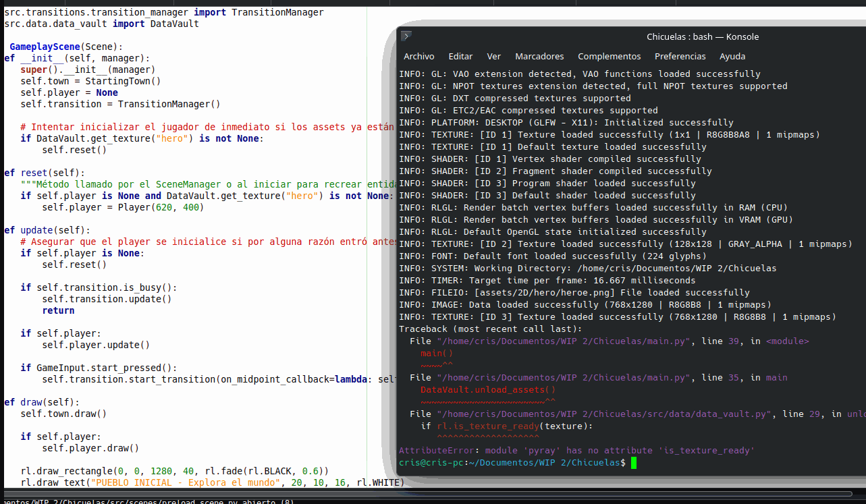
Task: Click the Konsole terminal icon in title bar
Action: [x=406, y=36]
